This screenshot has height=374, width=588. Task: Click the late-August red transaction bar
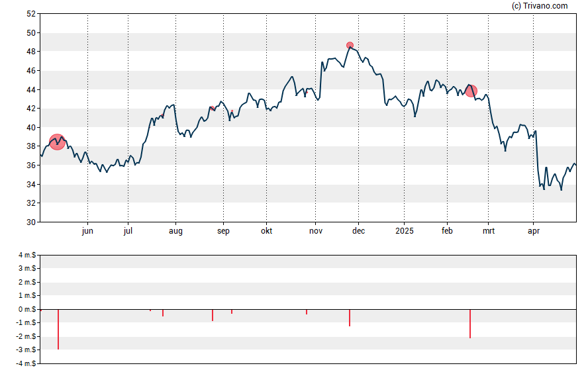pyautogui.click(x=213, y=315)
